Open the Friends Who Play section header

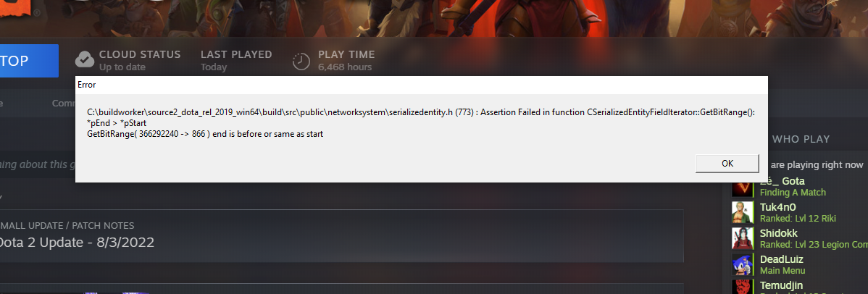click(x=801, y=139)
